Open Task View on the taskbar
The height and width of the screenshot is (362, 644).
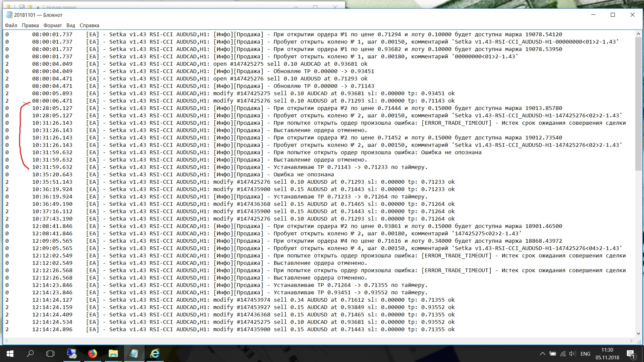pyautogui.click(x=50, y=354)
